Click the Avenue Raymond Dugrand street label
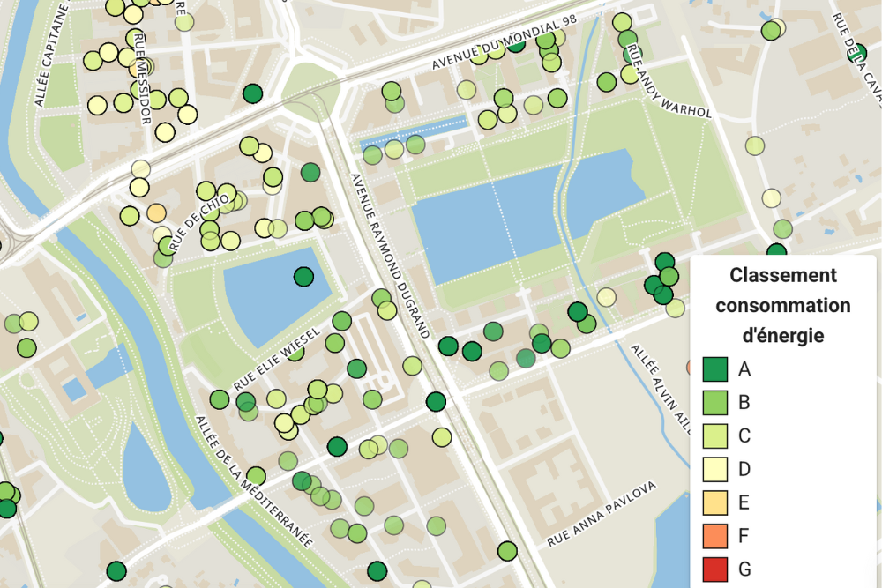 [x=390, y=255]
